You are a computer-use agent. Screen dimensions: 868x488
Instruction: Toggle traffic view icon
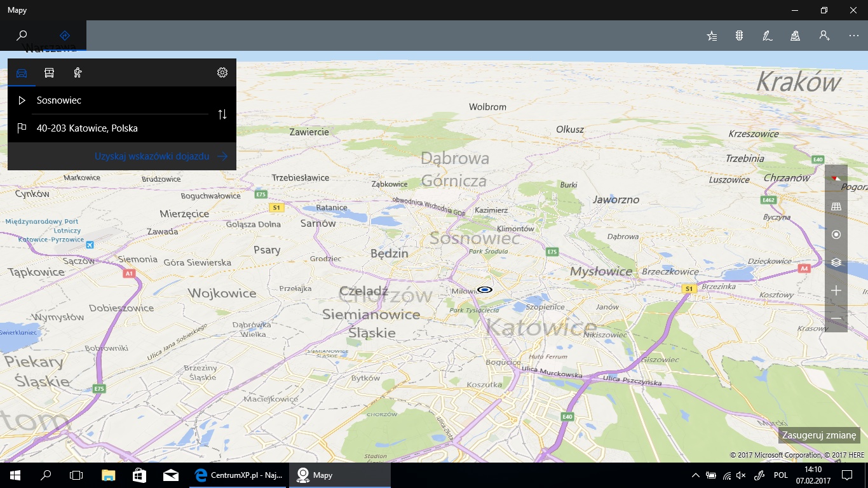click(740, 36)
